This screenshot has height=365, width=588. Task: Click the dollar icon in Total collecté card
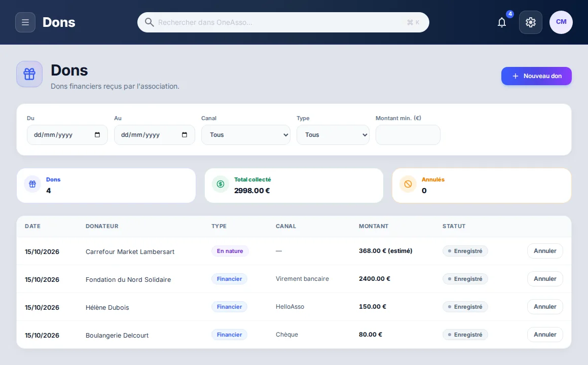(220, 184)
